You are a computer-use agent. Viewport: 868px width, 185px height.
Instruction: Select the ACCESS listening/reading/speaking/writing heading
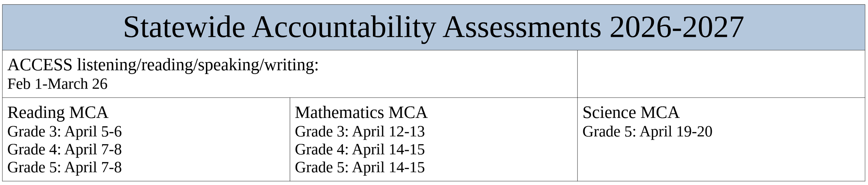coord(163,65)
